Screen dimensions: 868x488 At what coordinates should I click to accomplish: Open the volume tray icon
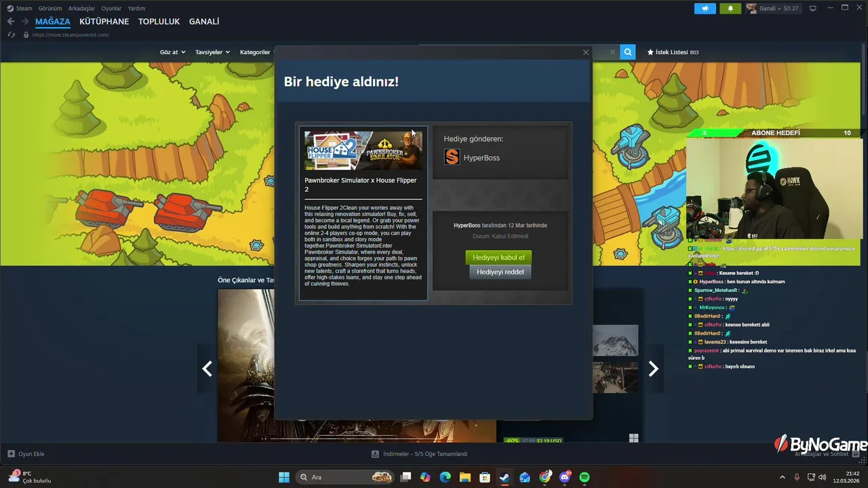tap(823, 477)
